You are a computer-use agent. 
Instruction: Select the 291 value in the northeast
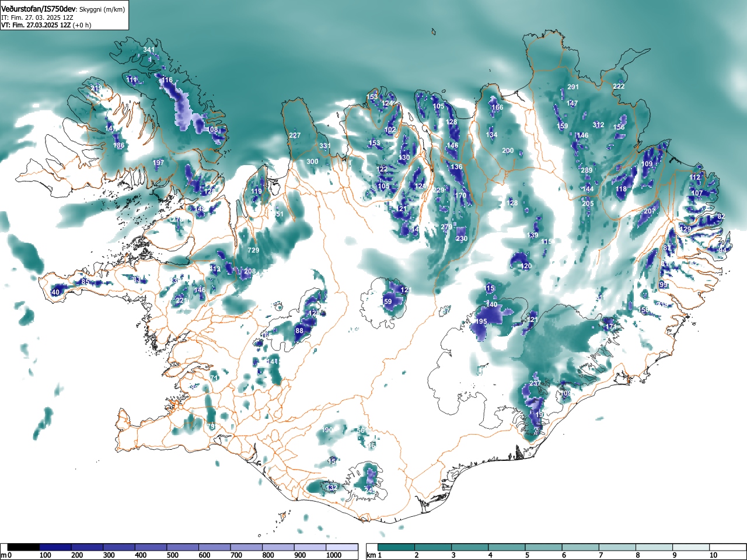[573, 87]
